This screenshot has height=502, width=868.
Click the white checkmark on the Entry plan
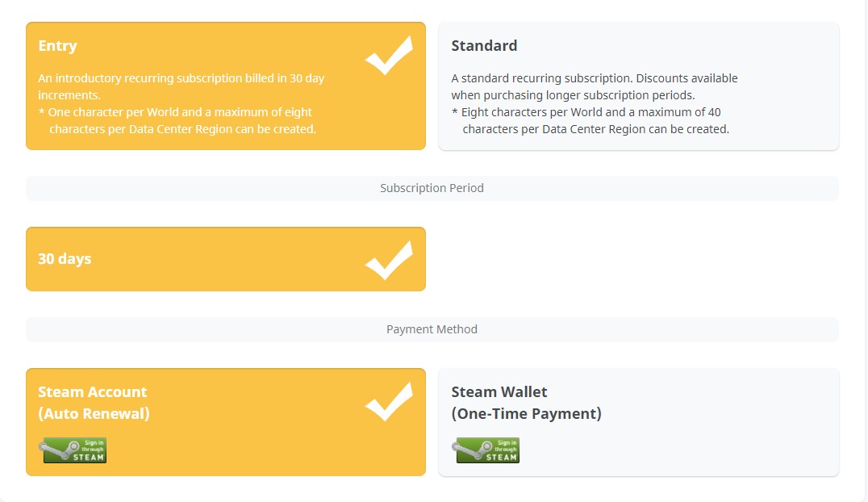[x=389, y=56]
